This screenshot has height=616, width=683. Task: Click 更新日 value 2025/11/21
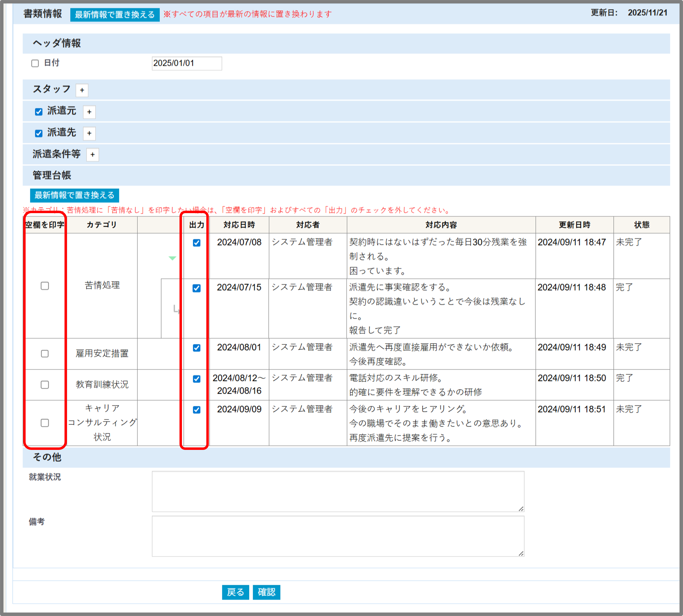648,13
